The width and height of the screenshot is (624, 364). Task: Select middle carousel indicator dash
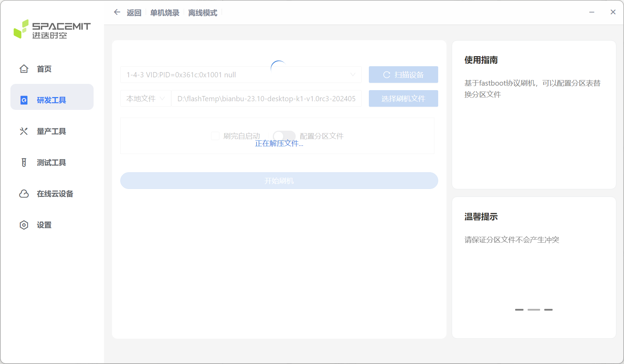534,310
